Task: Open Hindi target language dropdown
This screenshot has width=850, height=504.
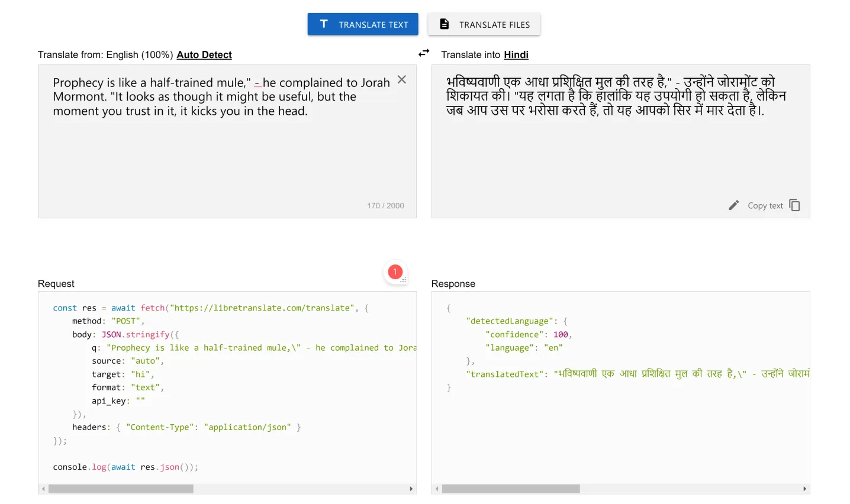Action: [516, 55]
